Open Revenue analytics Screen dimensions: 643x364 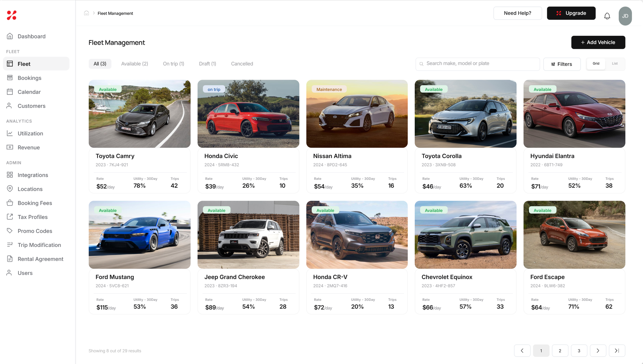tap(36, 147)
